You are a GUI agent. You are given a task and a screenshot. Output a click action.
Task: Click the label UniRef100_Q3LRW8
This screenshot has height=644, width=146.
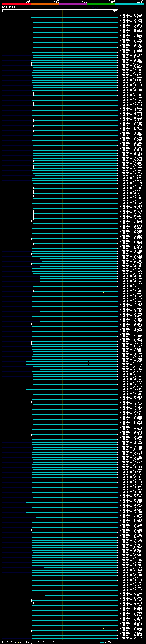tap(131, 261)
